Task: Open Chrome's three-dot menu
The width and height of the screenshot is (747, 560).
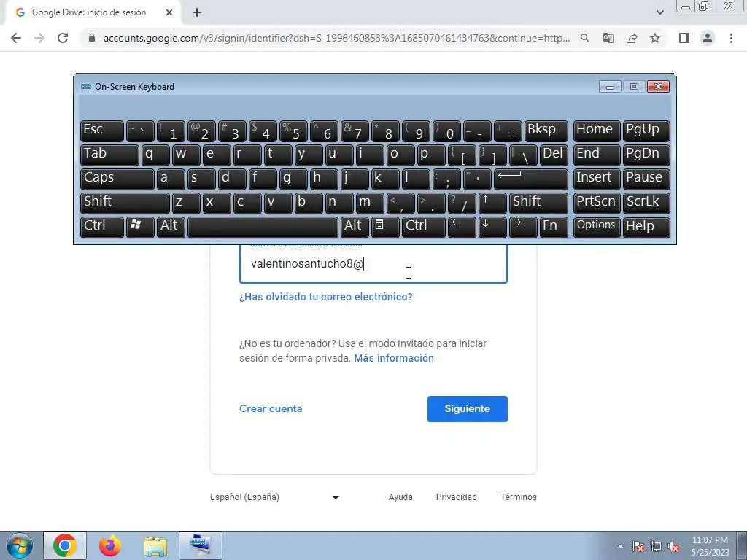Action: 731,38
